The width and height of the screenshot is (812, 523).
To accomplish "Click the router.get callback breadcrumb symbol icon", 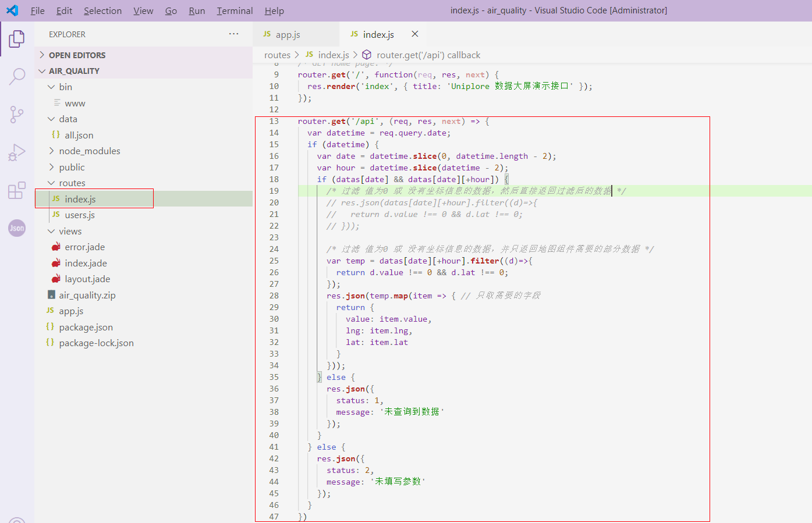I will [367, 55].
